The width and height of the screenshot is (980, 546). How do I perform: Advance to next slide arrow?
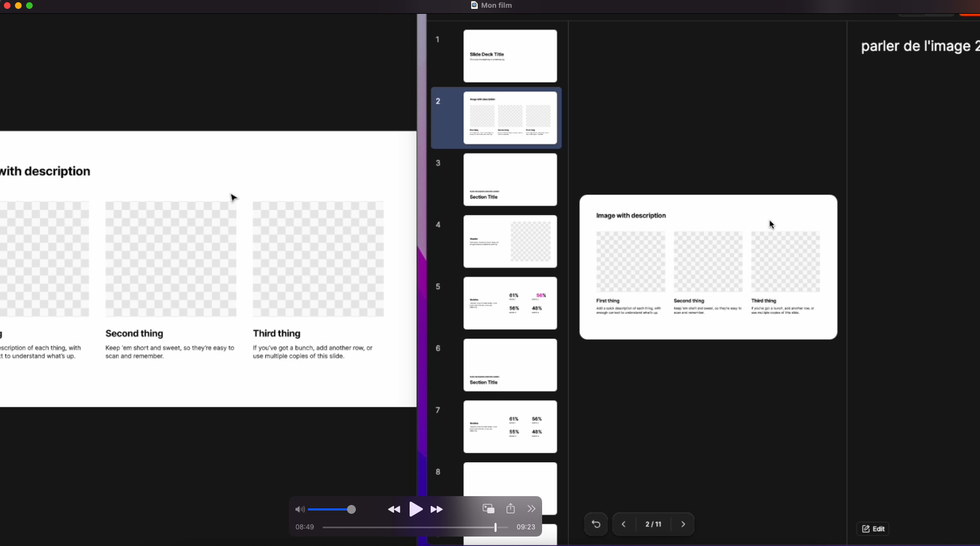[x=683, y=524]
